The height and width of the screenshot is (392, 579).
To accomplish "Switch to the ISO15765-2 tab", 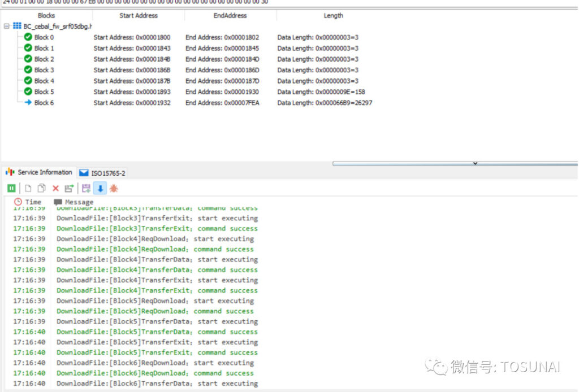I will 103,173.
